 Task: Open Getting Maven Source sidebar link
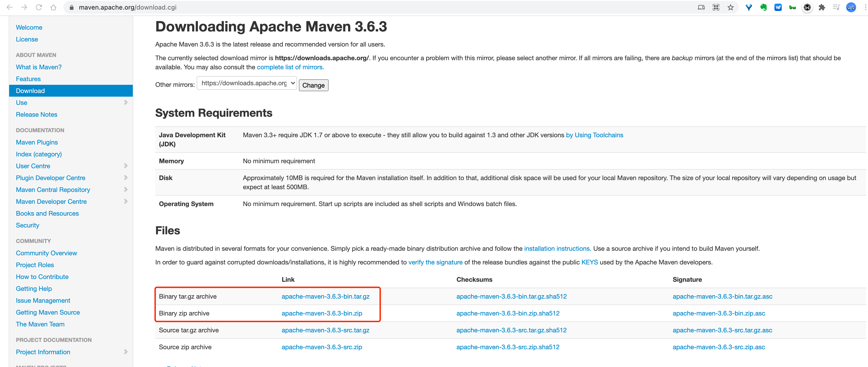coord(48,313)
